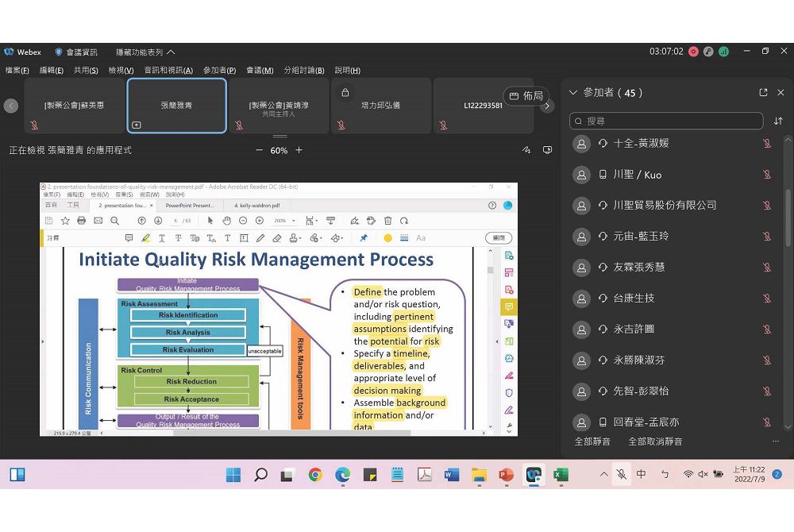Go to next participant thumbnails
This screenshot has height=532, width=794.
pos(547,106)
